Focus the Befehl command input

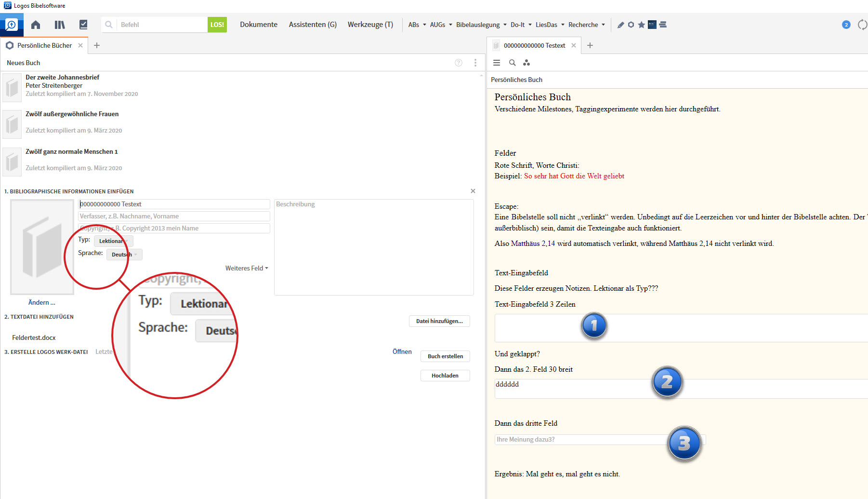[x=162, y=25]
